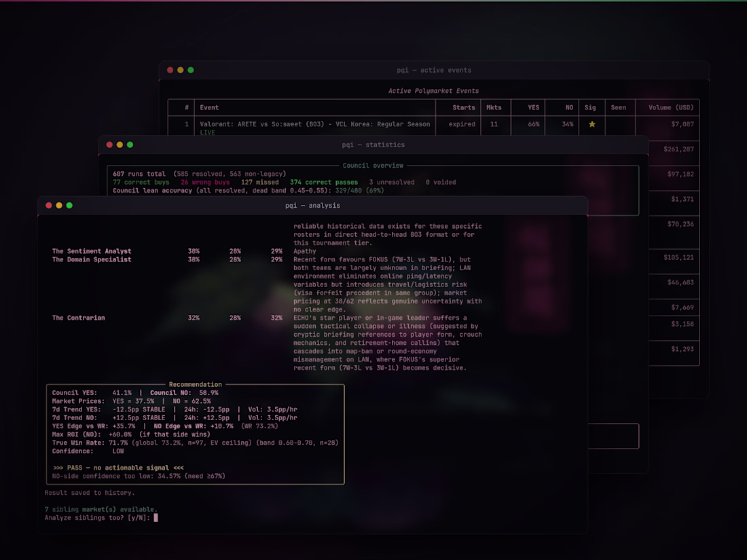Click the Council NO 58.9% value
Screen dimensions: 747x560
pyautogui.click(x=208, y=393)
